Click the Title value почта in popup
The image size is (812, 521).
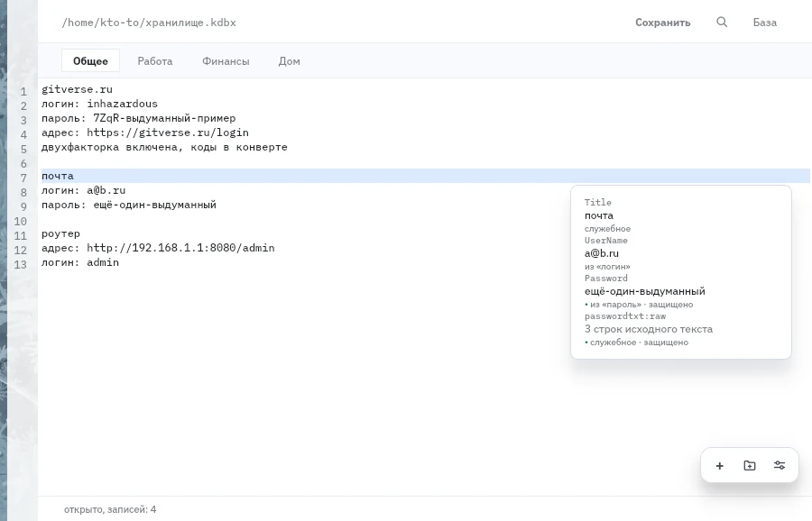coord(599,215)
